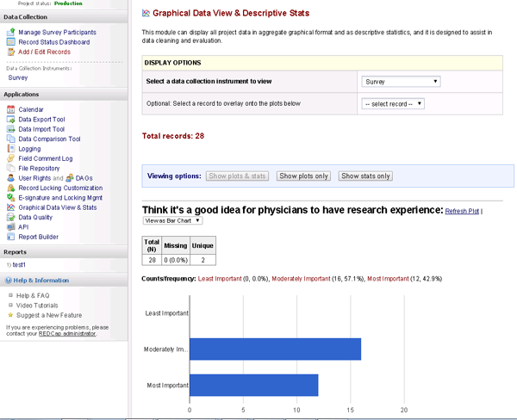Click the Data Export Tool icon
517x420 pixels.
click(11, 120)
